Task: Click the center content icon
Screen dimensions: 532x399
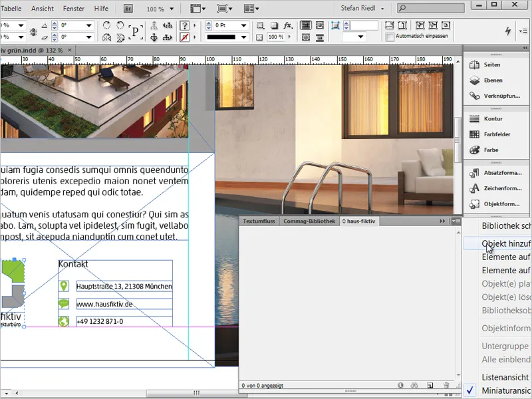Action: [x=446, y=25]
